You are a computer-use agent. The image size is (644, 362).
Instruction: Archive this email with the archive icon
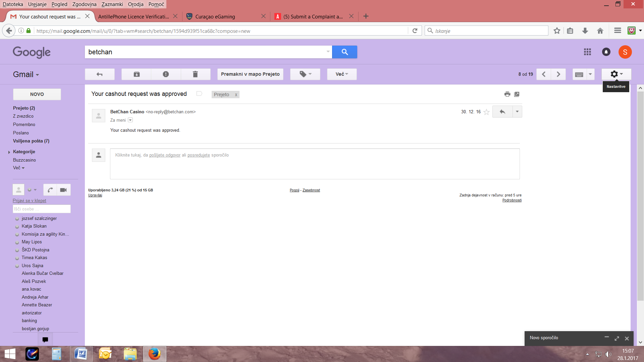coord(137,74)
